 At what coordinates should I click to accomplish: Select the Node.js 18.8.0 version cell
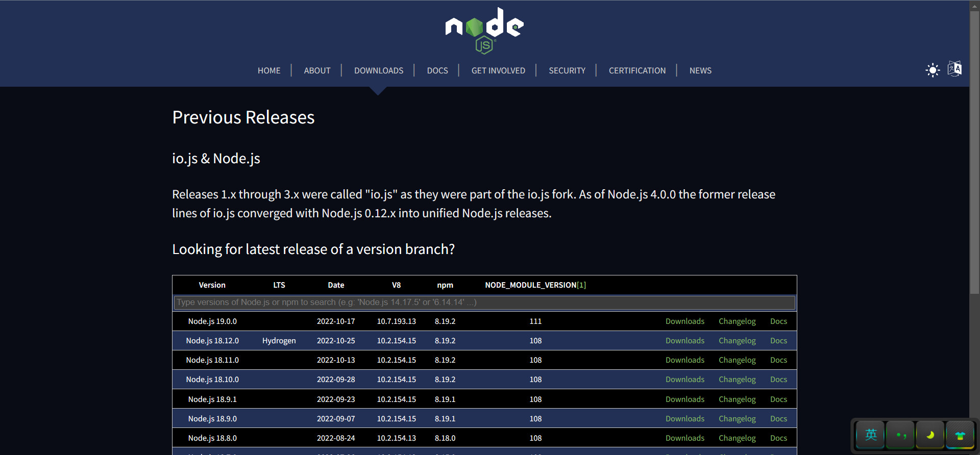pos(212,438)
